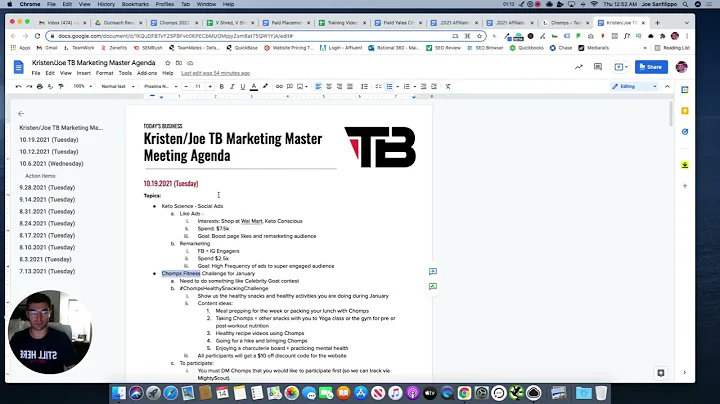Click the Add comment toolbar icon

(290, 86)
